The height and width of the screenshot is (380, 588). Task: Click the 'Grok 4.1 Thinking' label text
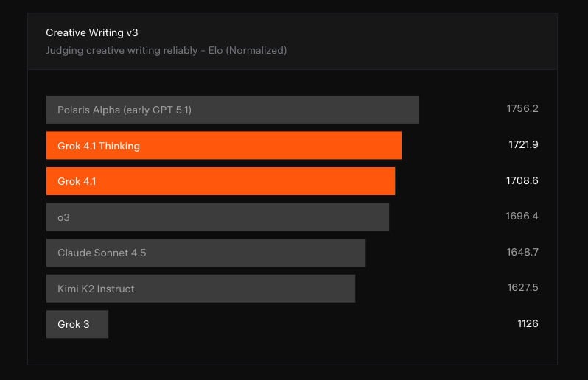click(98, 146)
